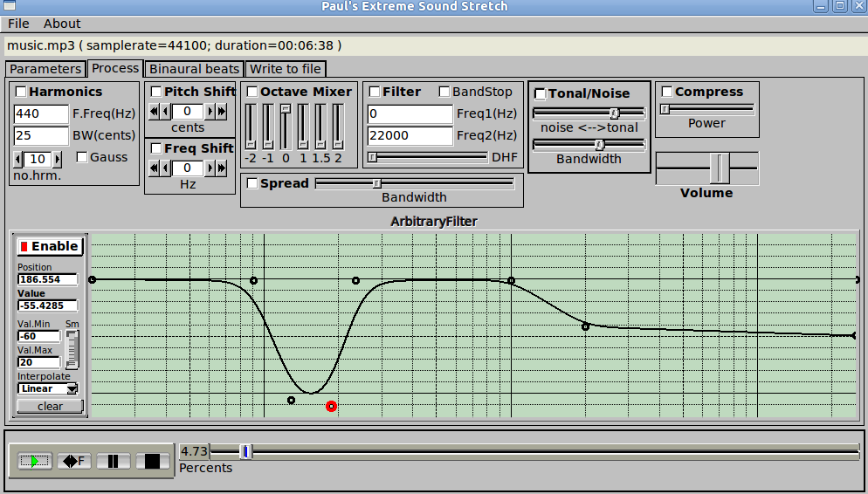Viewport: 868px width, 494px height.
Task: Click the F.Freq(Hz) input field
Action: coord(41,113)
